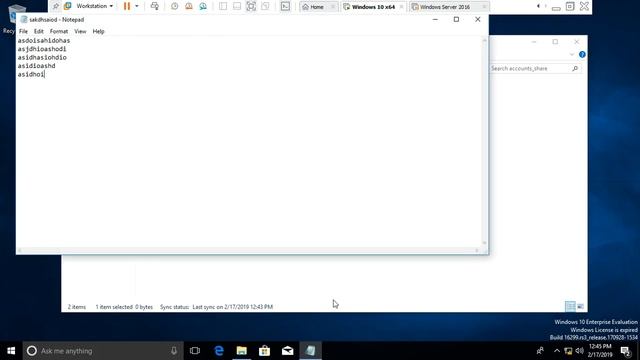
Task: Toggle thumbnail bar view icon
Action: tap(237, 6)
